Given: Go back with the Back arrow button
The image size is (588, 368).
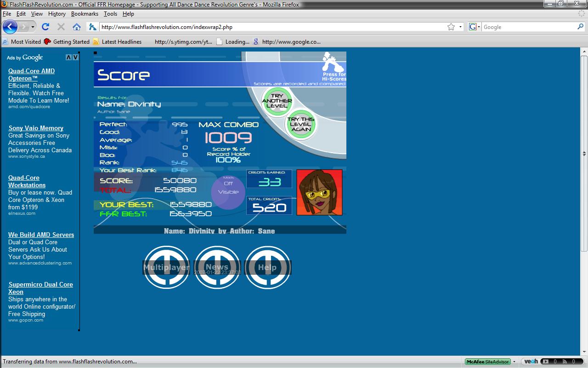Looking at the screenshot, I should pyautogui.click(x=10, y=27).
